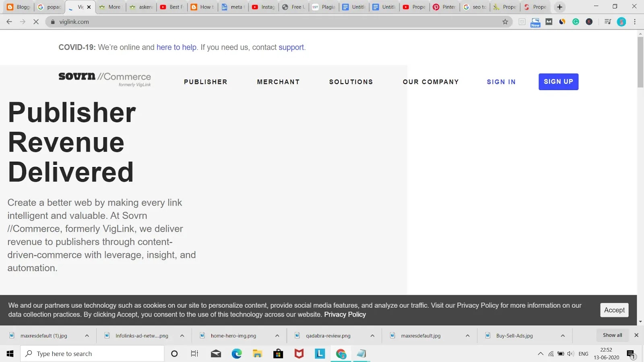
Task: Close the active viglink tab
Action: pos(89,7)
